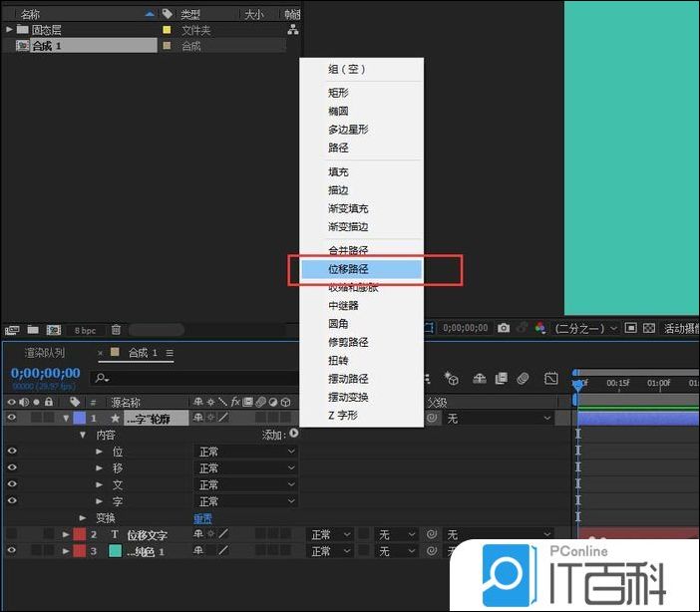Click the viewer timecode 0;00;00;00 display

pyautogui.click(x=466, y=328)
